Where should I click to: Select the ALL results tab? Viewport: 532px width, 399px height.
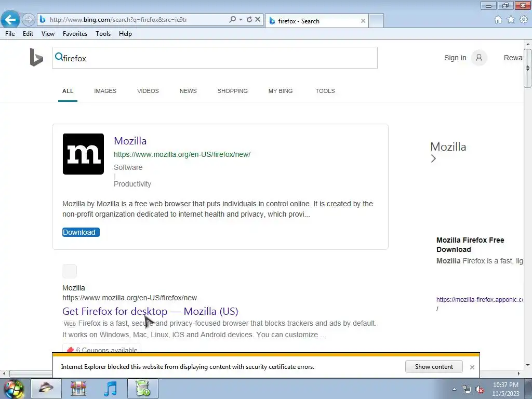(x=68, y=91)
